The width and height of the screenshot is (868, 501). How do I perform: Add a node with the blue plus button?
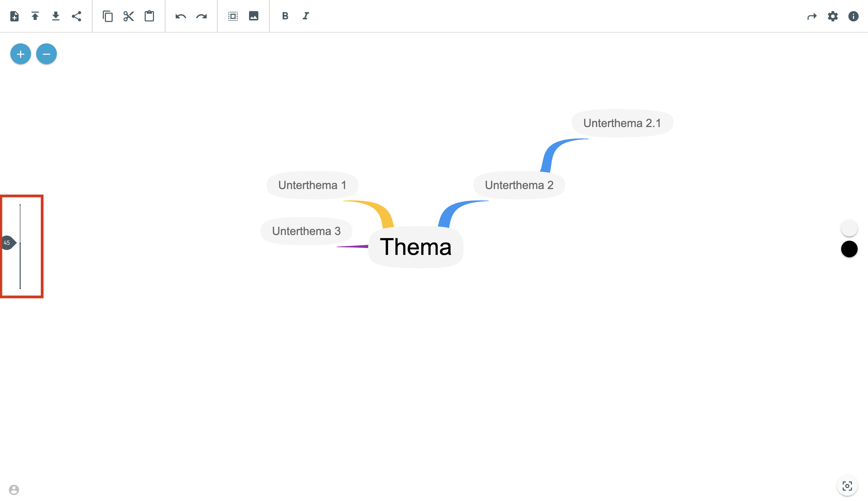tap(21, 54)
